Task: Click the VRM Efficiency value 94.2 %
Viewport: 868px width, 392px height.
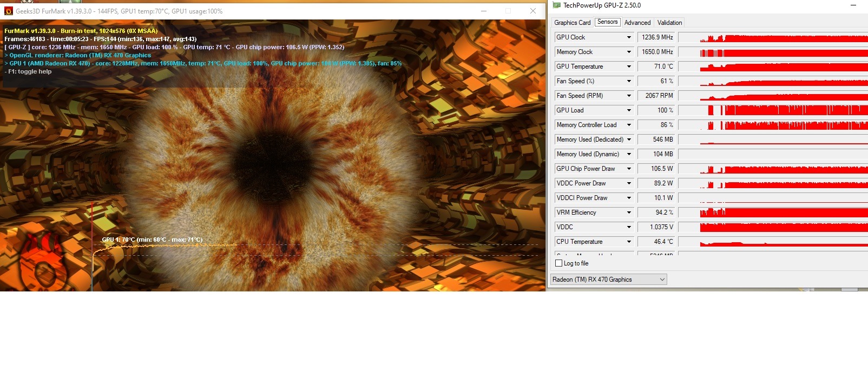Action: [656, 212]
